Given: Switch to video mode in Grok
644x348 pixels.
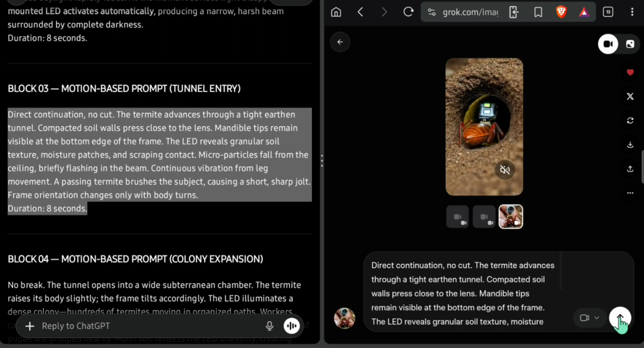Looking at the screenshot, I should [608, 44].
